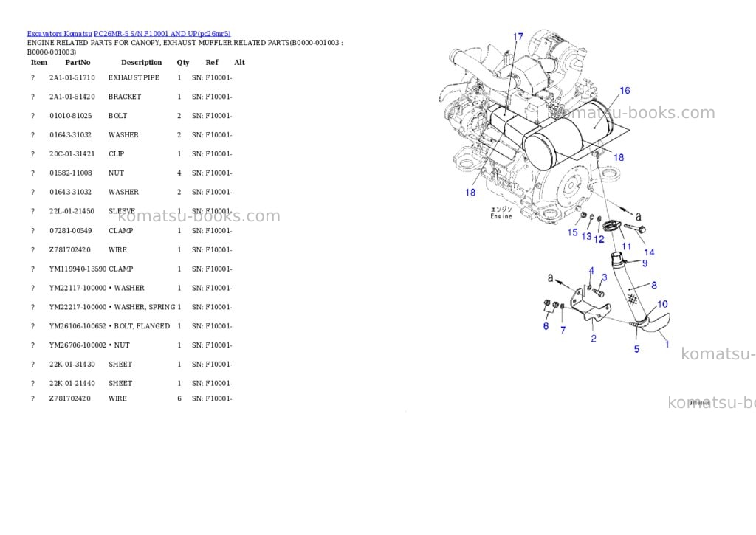756x535 pixels.
Task: Select the SLEEVE description
Action: (122, 211)
